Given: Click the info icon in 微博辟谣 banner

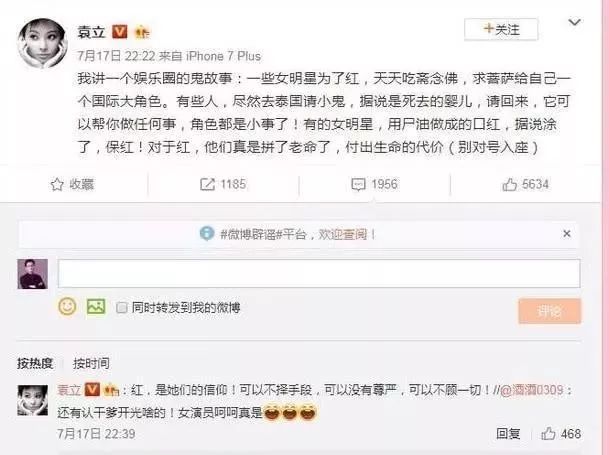Looking at the screenshot, I should (207, 234).
